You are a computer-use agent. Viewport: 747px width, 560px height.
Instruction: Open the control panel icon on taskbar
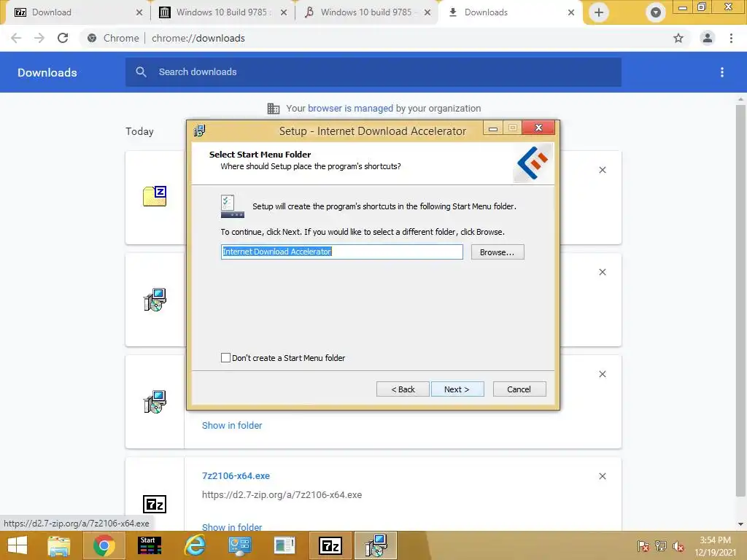(239, 545)
